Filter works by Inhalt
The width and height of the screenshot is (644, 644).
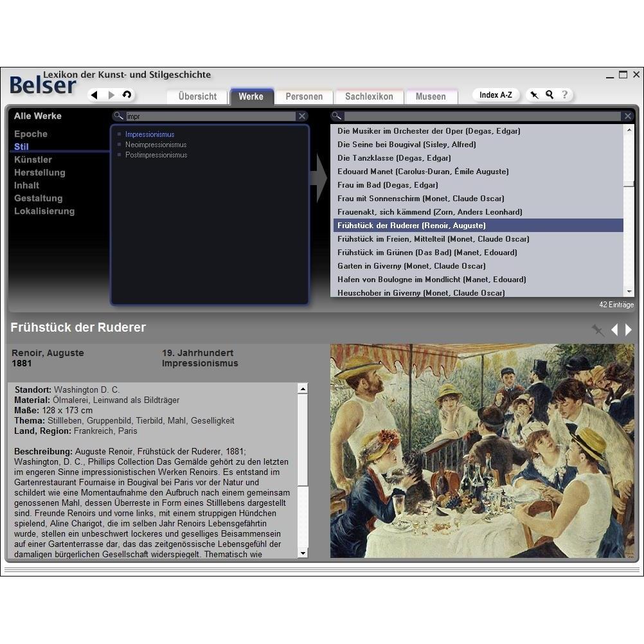click(x=27, y=185)
